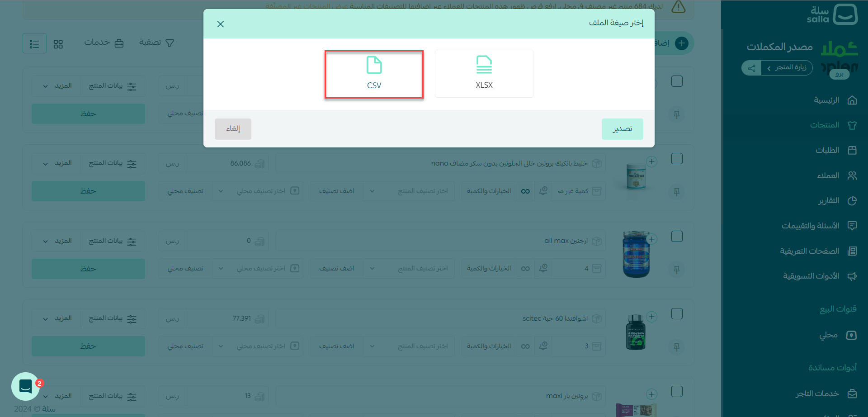Tick the checkbox for the nano pancake product
868x417 pixels.
(x=677, y=159)
